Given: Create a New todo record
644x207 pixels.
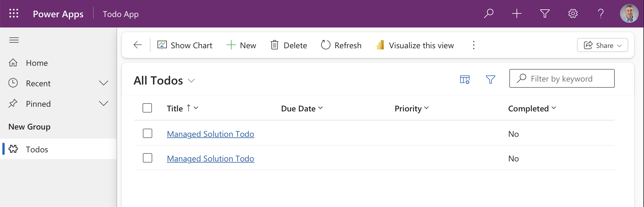Looking at the screenshot, I should click(x=241, y=45).
